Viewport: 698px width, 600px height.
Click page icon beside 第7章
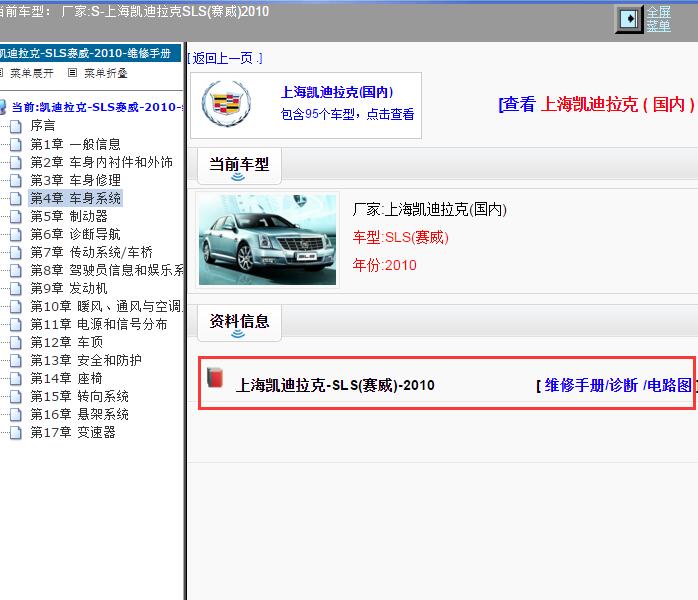pos(16,253)
